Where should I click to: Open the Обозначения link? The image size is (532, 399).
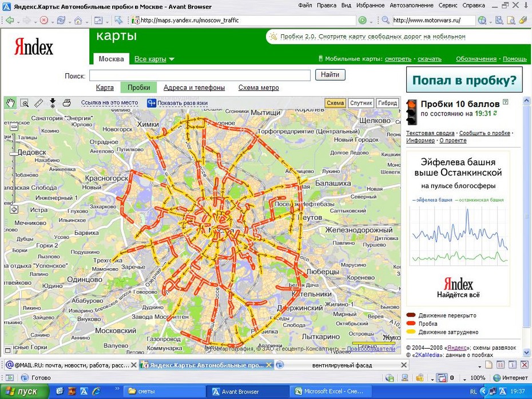[476, 59]
